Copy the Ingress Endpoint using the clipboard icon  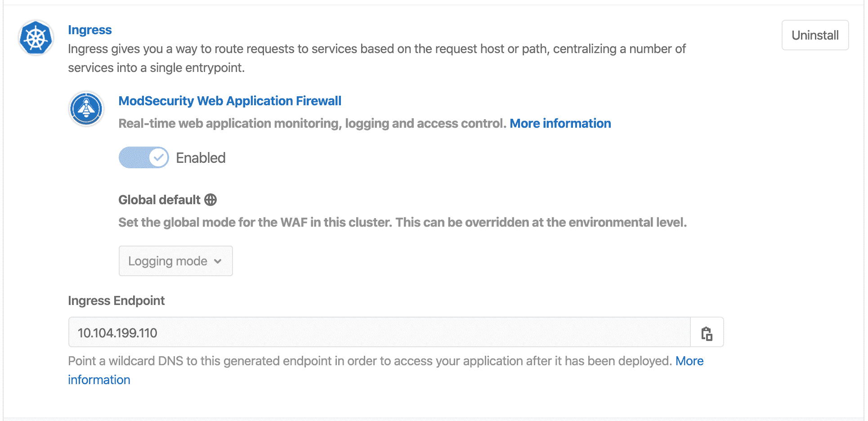point(707,333)
